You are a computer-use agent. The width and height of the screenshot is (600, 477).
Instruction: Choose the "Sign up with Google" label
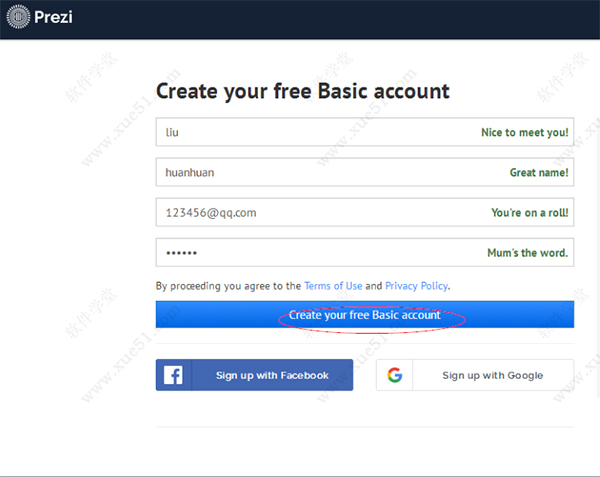click(x=492, y=375)
